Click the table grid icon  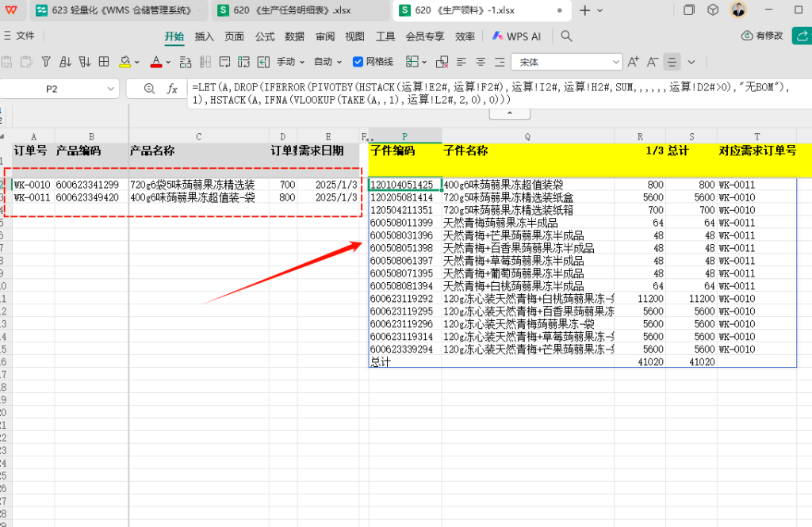tap(104, 62)
